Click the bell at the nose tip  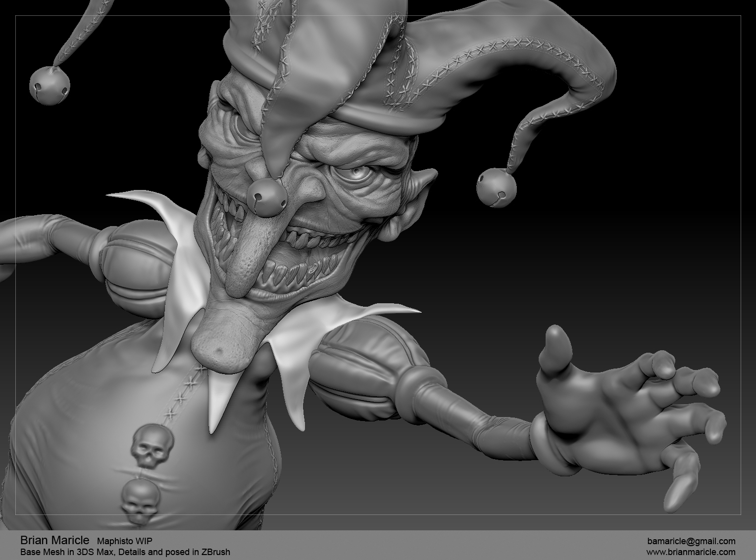pos(267,197)
